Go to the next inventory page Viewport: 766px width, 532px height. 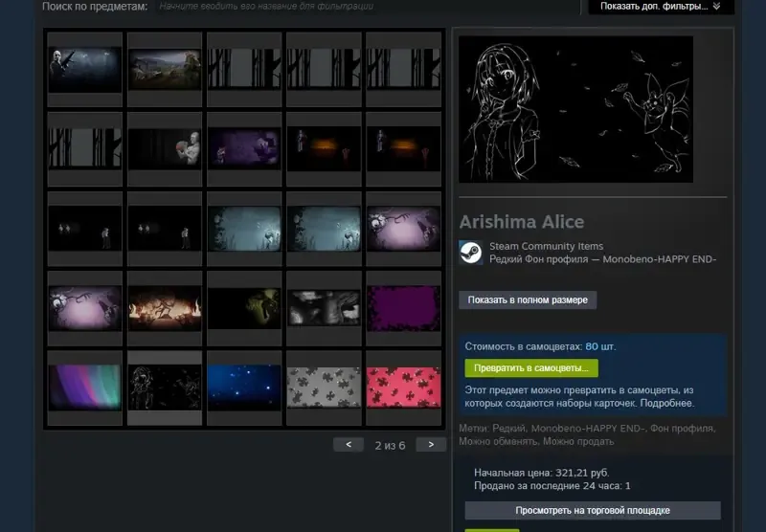[431, 445]
